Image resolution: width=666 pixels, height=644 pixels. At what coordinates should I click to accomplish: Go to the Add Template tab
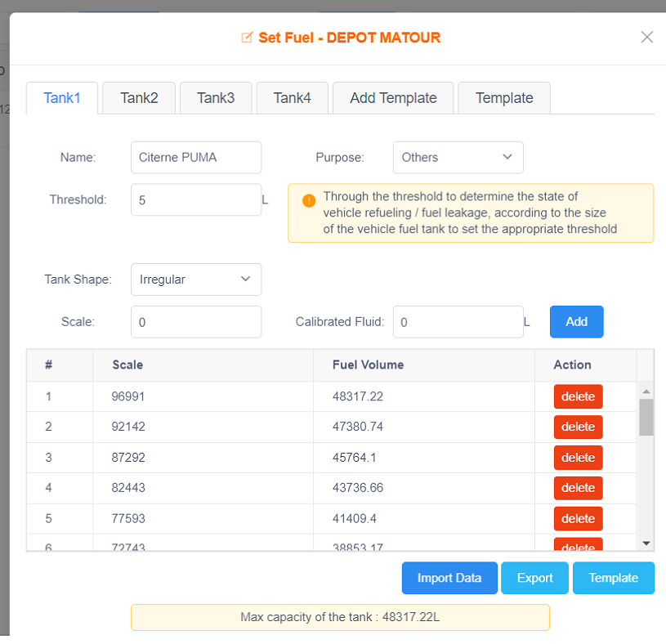[x=393, y=98]
